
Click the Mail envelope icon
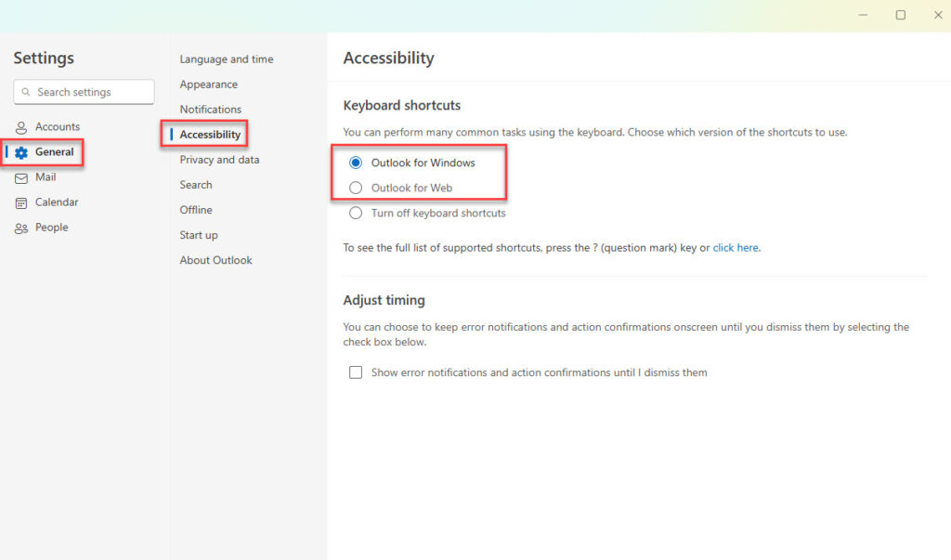tap(21, 177)
